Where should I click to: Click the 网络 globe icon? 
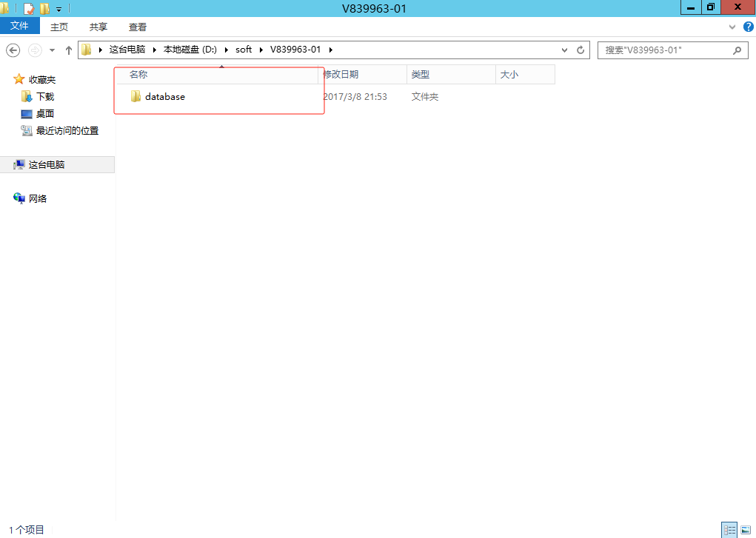pos(19,198)
